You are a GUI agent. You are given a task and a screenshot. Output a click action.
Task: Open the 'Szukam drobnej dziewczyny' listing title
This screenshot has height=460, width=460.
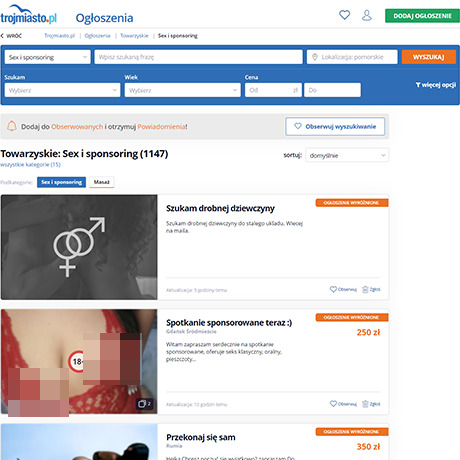click(220, 208)
